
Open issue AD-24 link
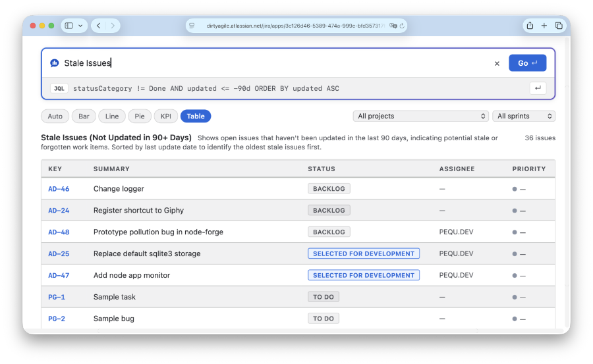[59, 211]
